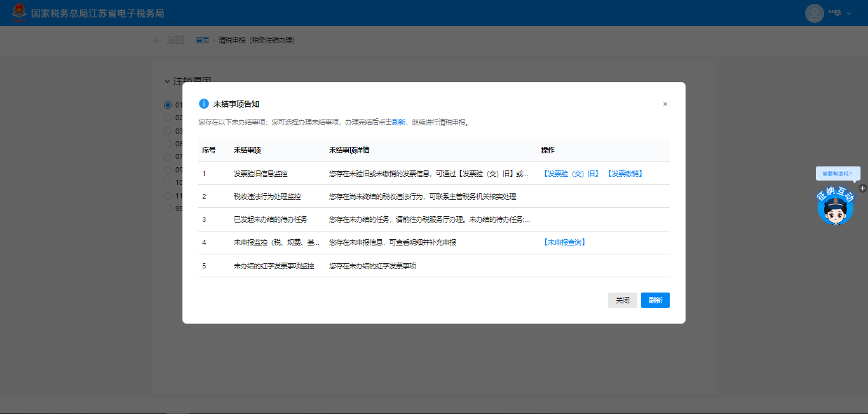Collapse the 注销原因 section chevron
This screenshot has height=414, width=868.
pos(167,81)
